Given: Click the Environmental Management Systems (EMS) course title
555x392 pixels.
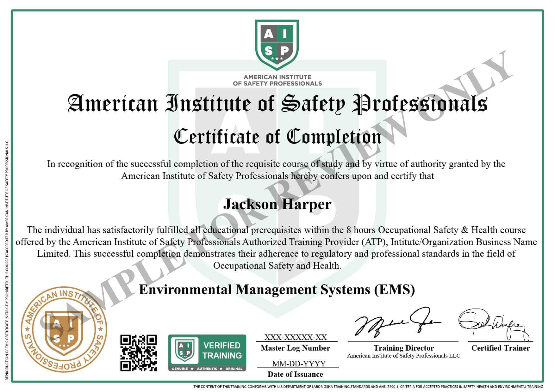Looking at the screenshot, I should pyautogui.click(x=277, y=289).
